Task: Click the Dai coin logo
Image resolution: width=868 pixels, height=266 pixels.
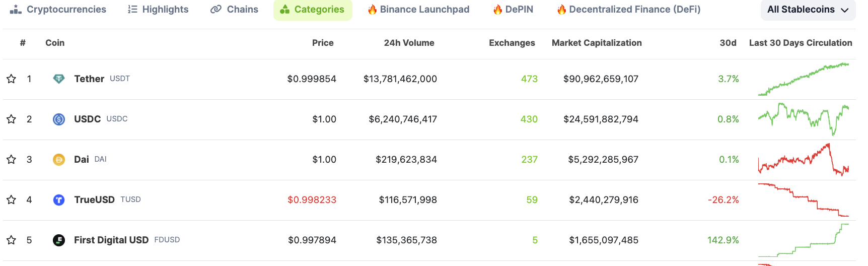Action: click(59, 159)
